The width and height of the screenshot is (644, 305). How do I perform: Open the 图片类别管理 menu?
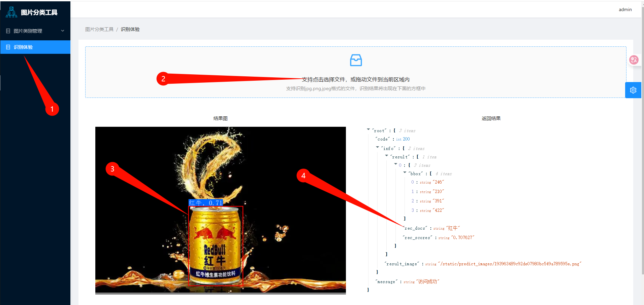tap(35, 31)
